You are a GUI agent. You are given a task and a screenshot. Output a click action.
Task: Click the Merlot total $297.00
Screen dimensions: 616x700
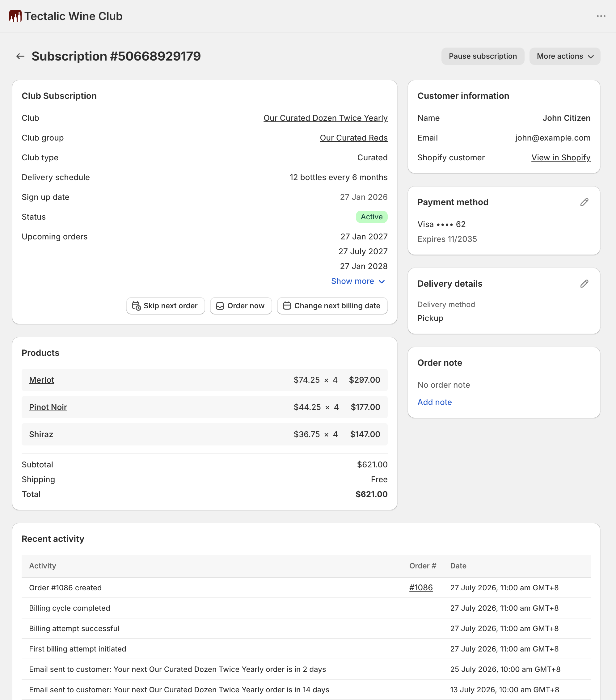(x=364, y=380)
